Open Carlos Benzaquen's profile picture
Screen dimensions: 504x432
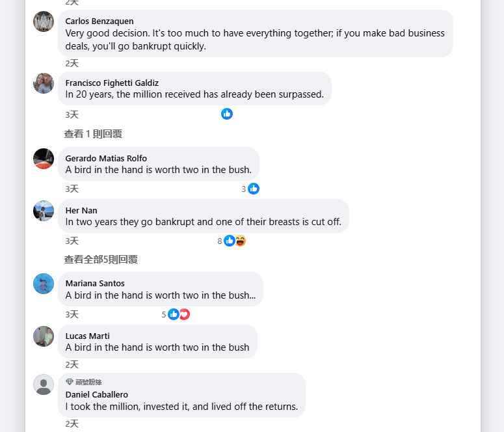[44, 21]
